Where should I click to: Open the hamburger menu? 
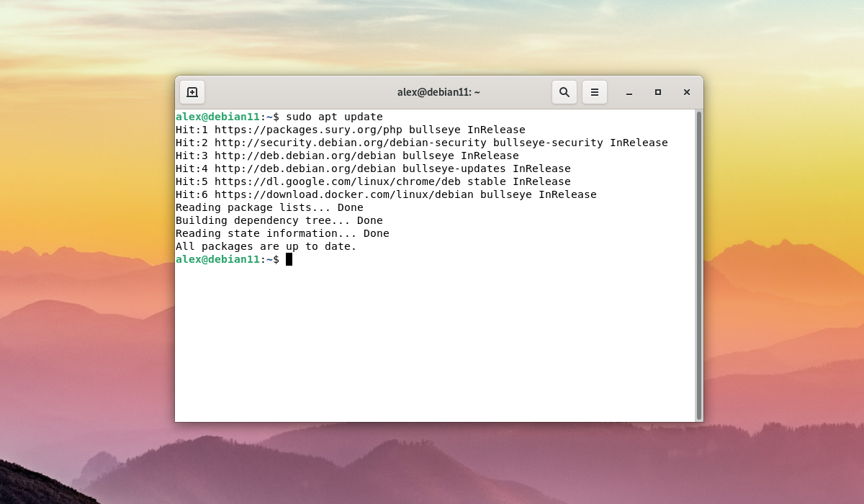coord(595,91)
